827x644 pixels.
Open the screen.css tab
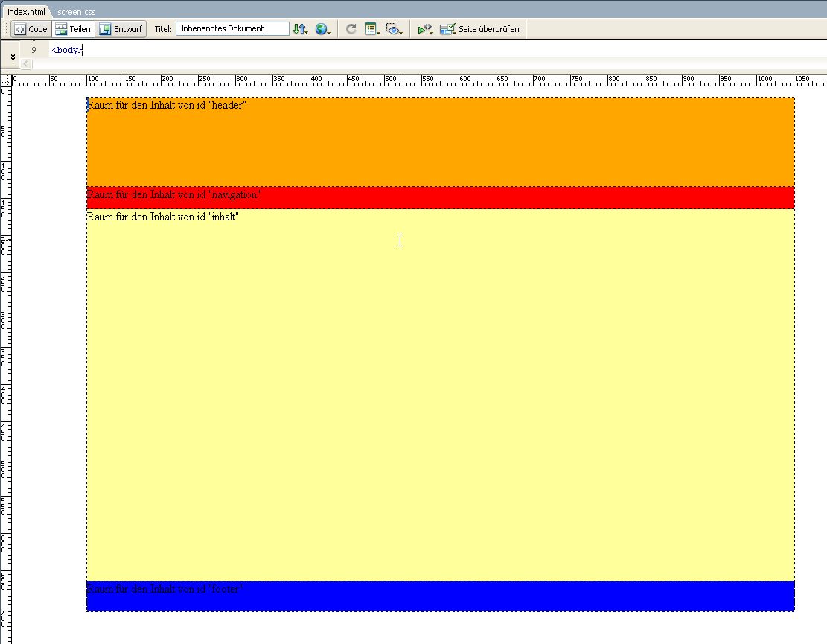coord(77,12)
